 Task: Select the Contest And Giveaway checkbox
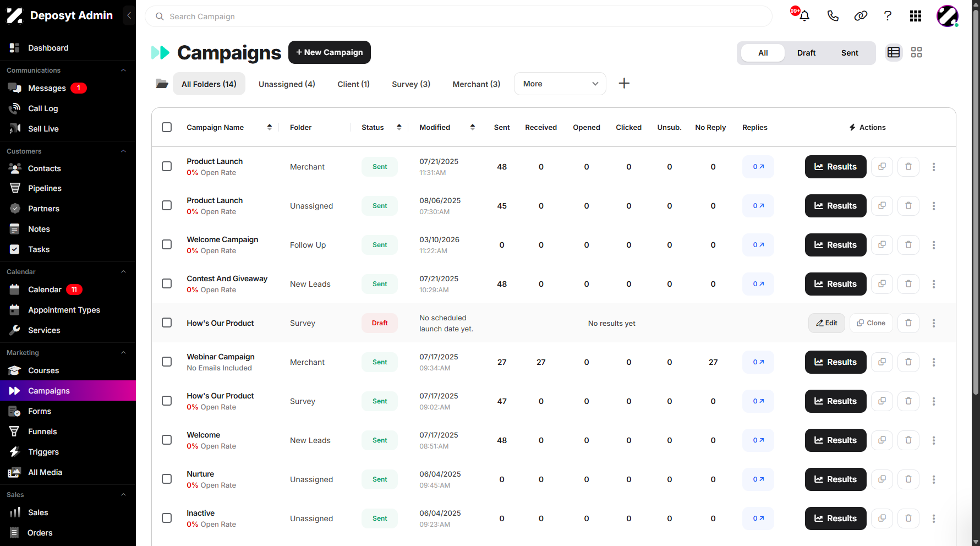pos(167,283)
